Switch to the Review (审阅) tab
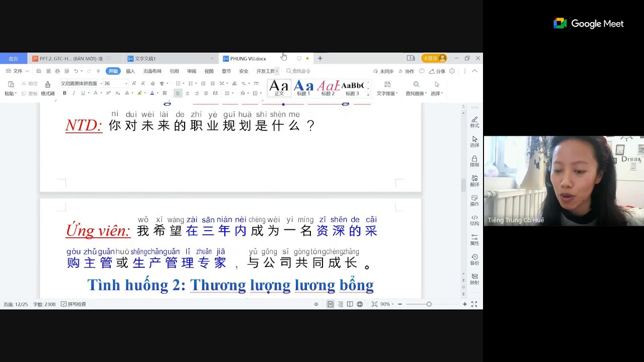Screen dimensions: 644x362 (192, 71)
